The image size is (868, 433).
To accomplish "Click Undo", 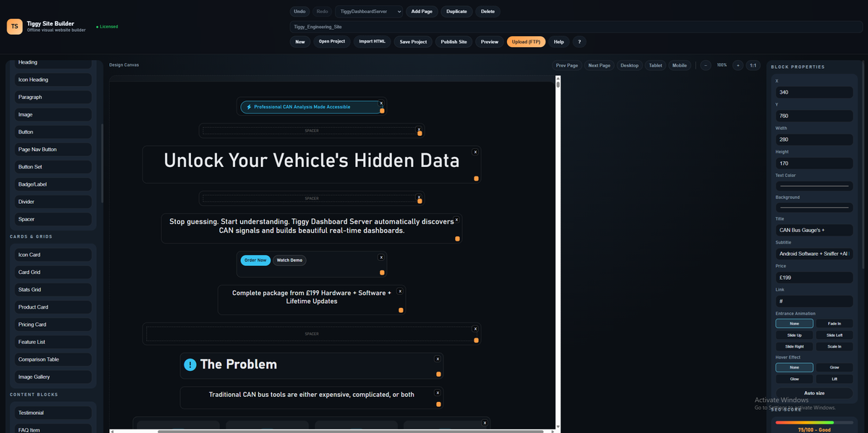I will (x=299, y=12).
